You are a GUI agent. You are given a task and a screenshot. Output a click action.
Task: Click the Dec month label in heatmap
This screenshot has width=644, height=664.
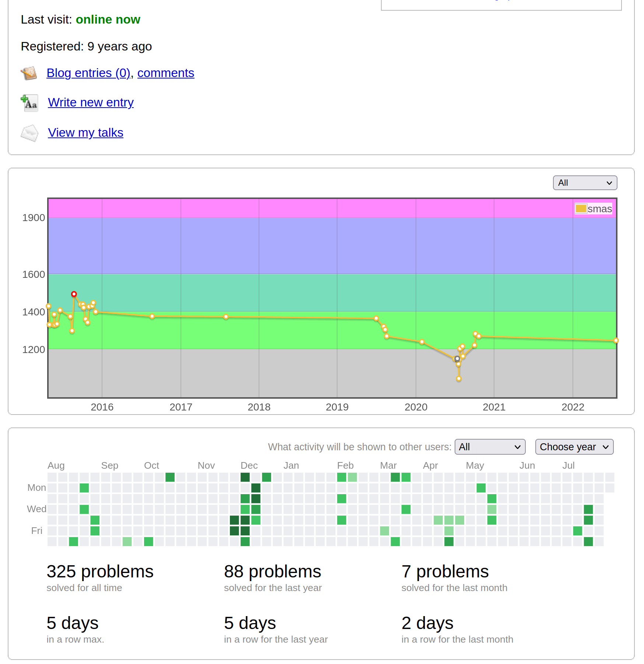tap(249, 465)
